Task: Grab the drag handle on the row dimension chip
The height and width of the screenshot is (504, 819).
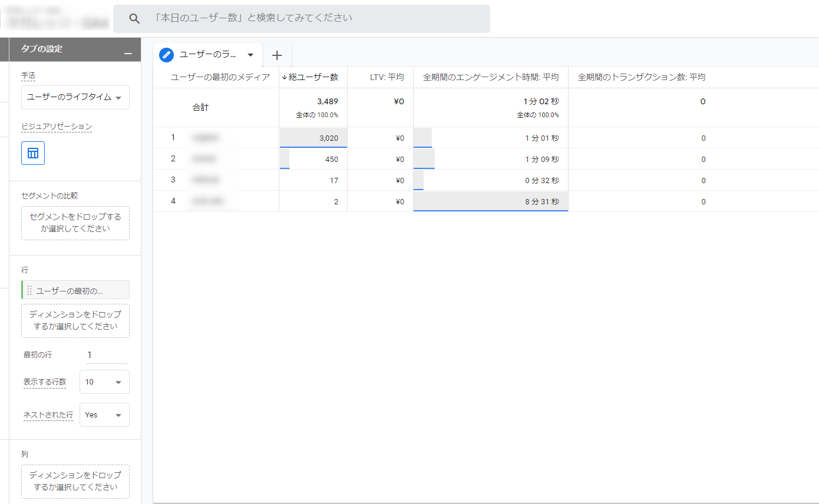Action: pos(29,290)
